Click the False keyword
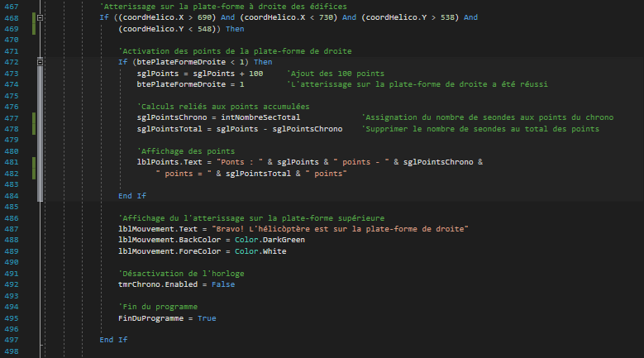The width and height of the screenshot is (644, 358). (223, 284)
